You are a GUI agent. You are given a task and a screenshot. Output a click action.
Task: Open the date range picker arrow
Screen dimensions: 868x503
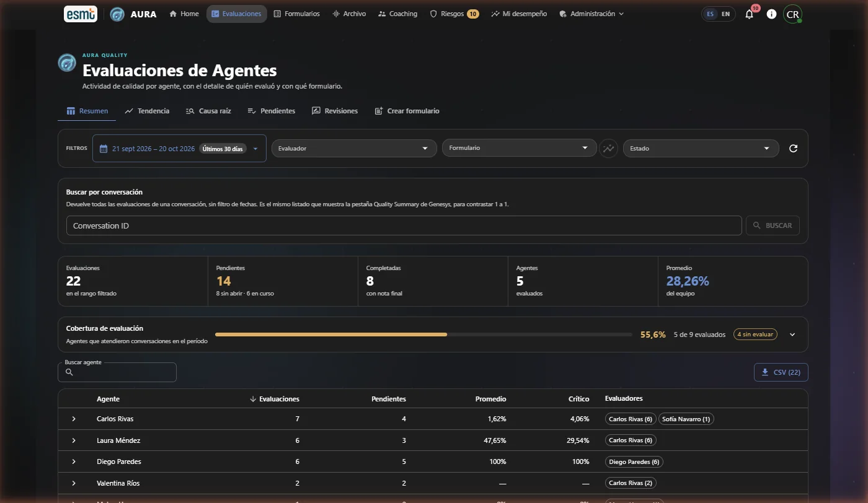(255, 149)
